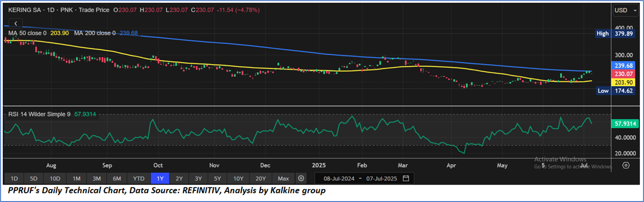This screenshot has height=202, width=644.
Task: Show the Max time range
Action: (283, 178)
